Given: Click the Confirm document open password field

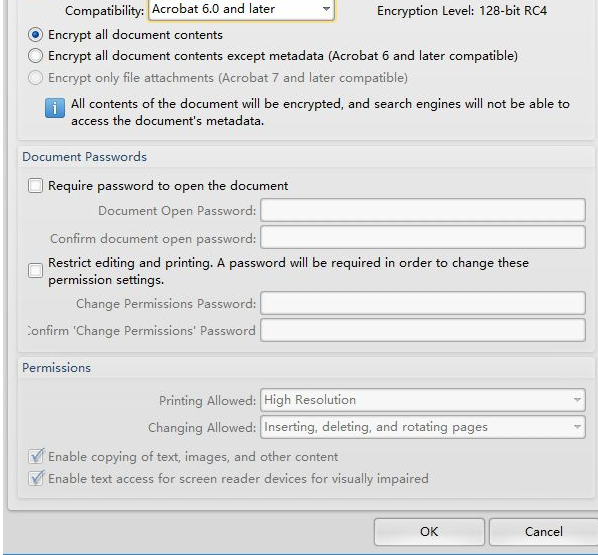Looking at the screenshot, I should (x=423, y=237).
